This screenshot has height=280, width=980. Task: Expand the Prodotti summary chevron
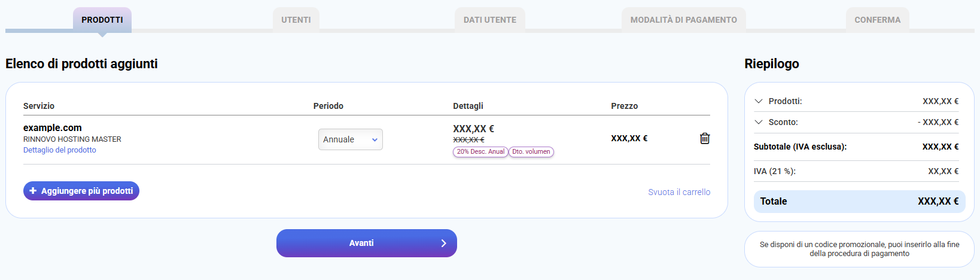point(759,101)
